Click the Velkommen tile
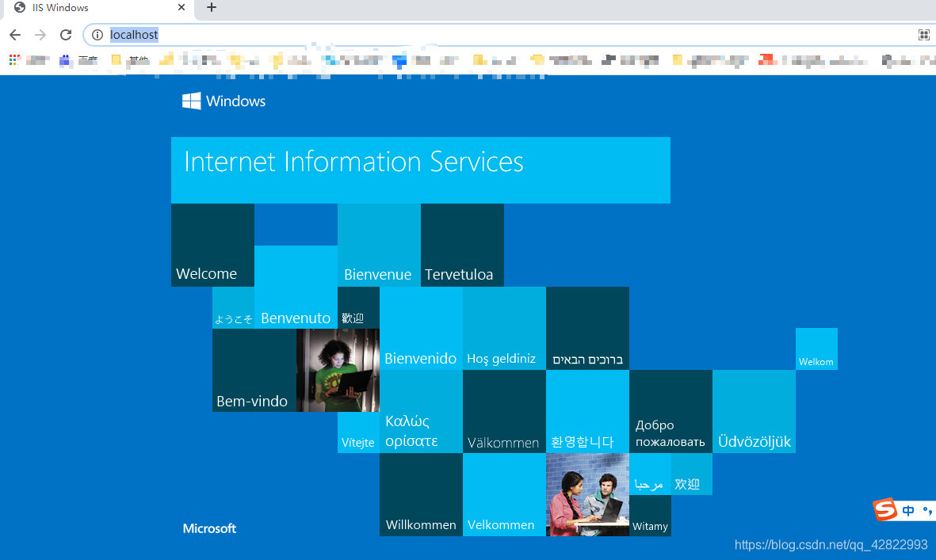This screenshot has height=560, width=936. (504, 494)
